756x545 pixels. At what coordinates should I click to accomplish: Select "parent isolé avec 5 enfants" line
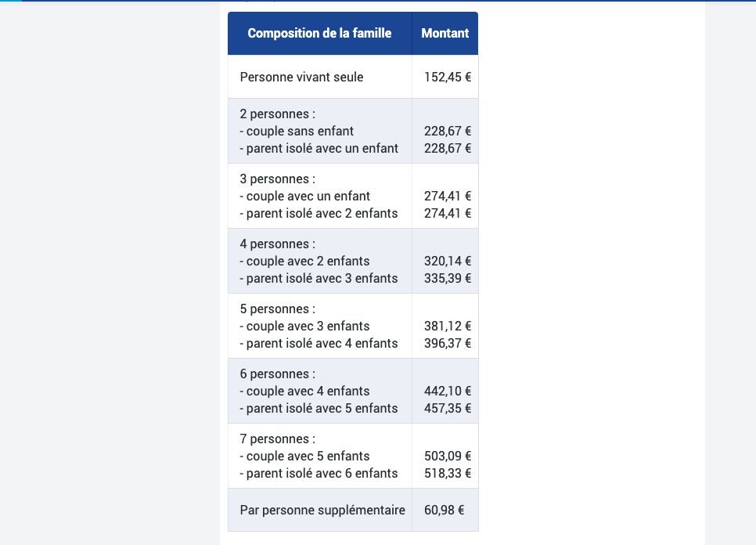click(319, 409)
